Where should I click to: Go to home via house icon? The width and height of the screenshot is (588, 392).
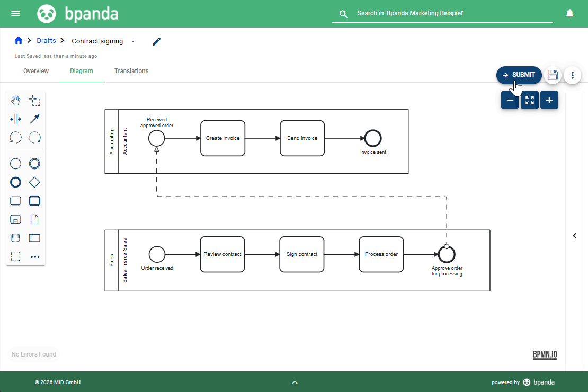[19, 40]
